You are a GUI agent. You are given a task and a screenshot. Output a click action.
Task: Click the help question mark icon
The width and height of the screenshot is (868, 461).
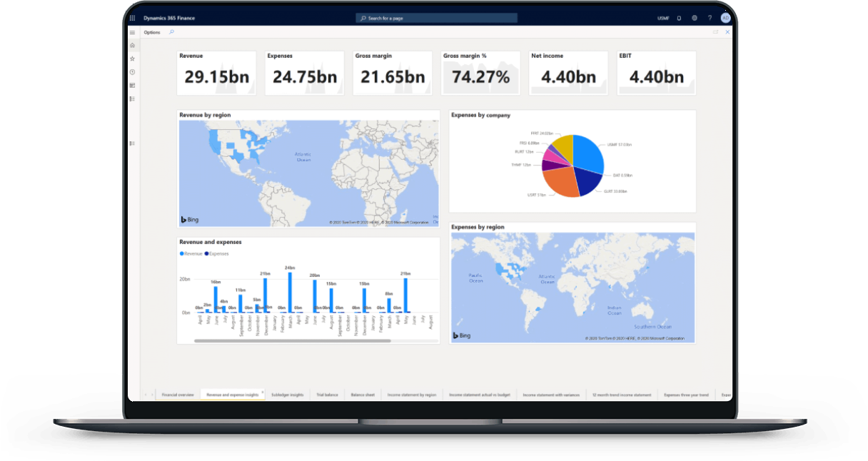[x=710, y=18]
